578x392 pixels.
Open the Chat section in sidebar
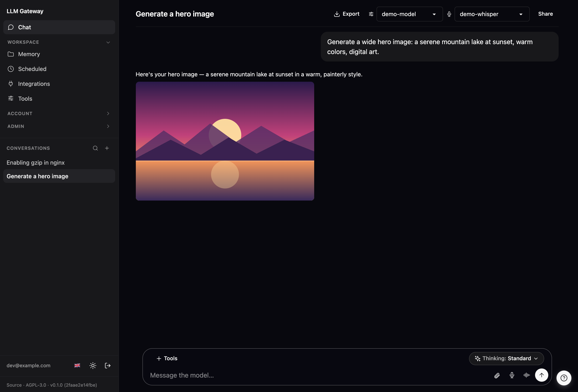tap(59, 27)
